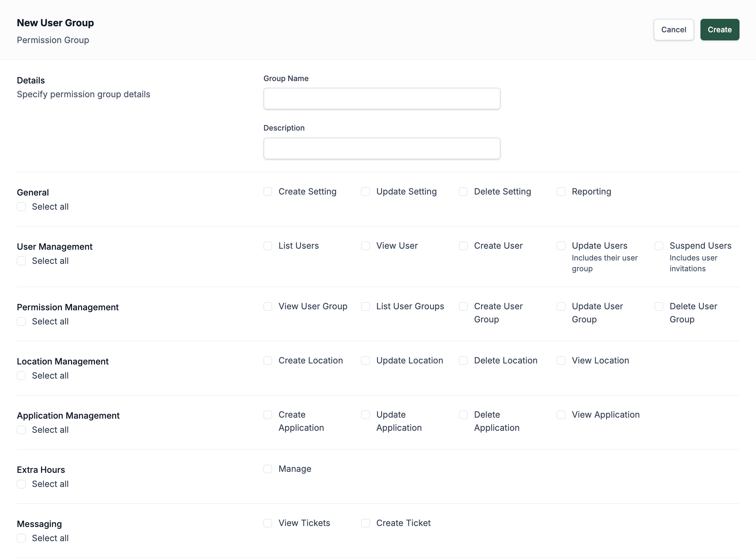
Task: Enable the View User Group checkbox
Action: (x=268, y=307)
